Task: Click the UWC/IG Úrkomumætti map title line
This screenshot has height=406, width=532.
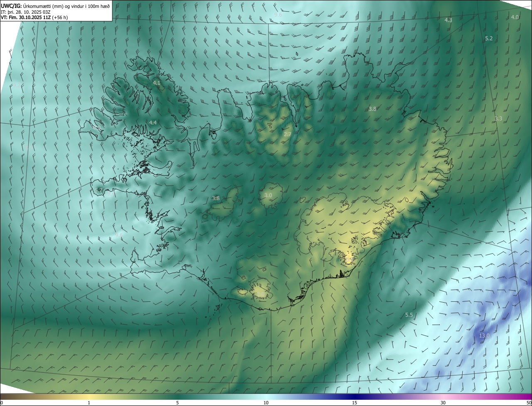Action: coord(55,6)
